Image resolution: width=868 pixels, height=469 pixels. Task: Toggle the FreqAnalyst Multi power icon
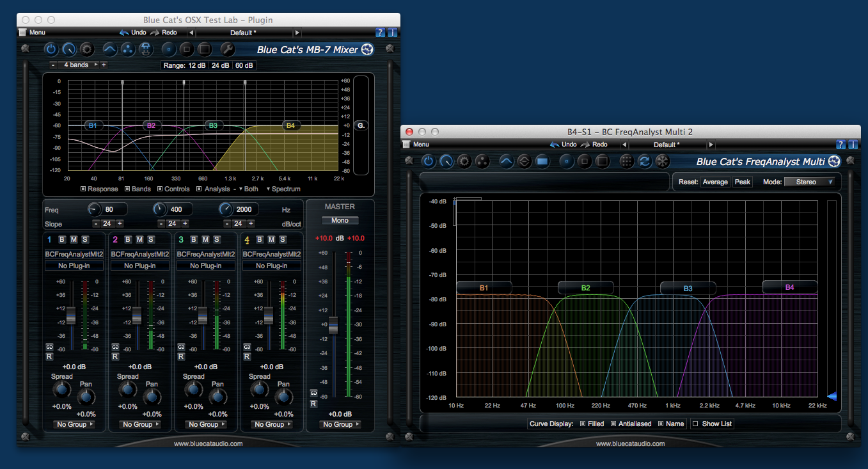428,161
